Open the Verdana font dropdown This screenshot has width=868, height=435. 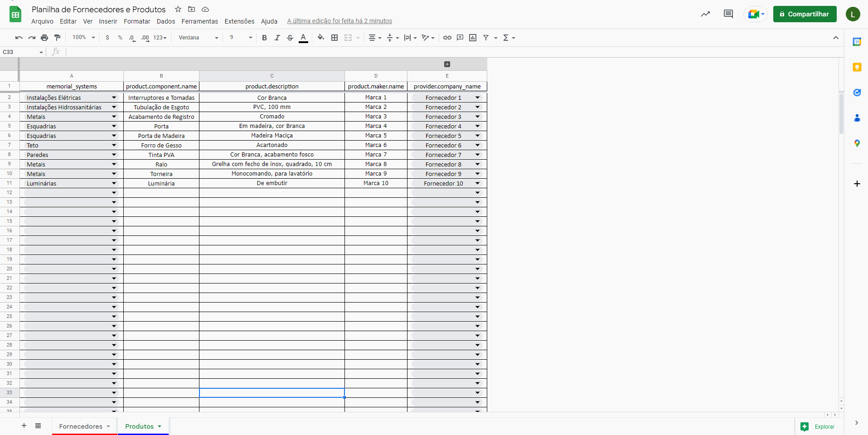pos(198,38)
